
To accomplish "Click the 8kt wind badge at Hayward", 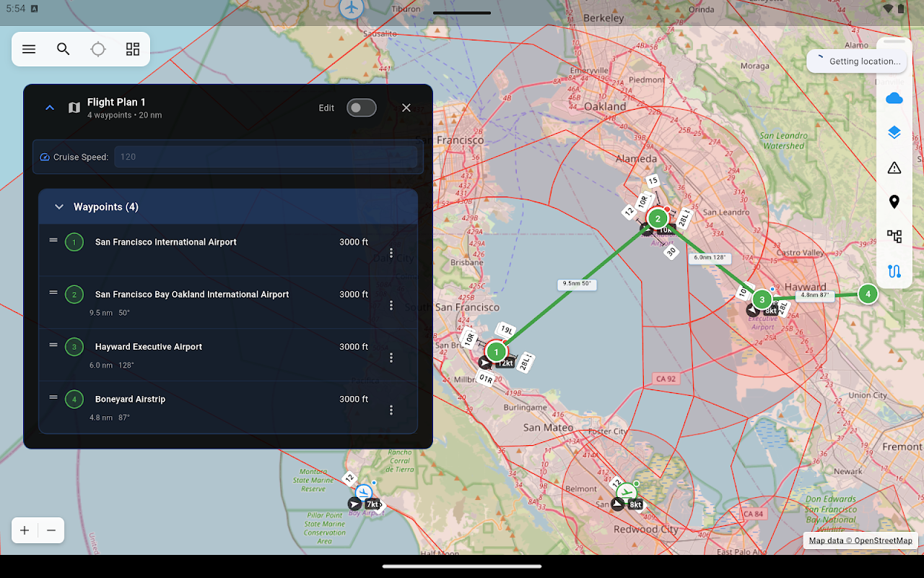I will tap(770, 311).
